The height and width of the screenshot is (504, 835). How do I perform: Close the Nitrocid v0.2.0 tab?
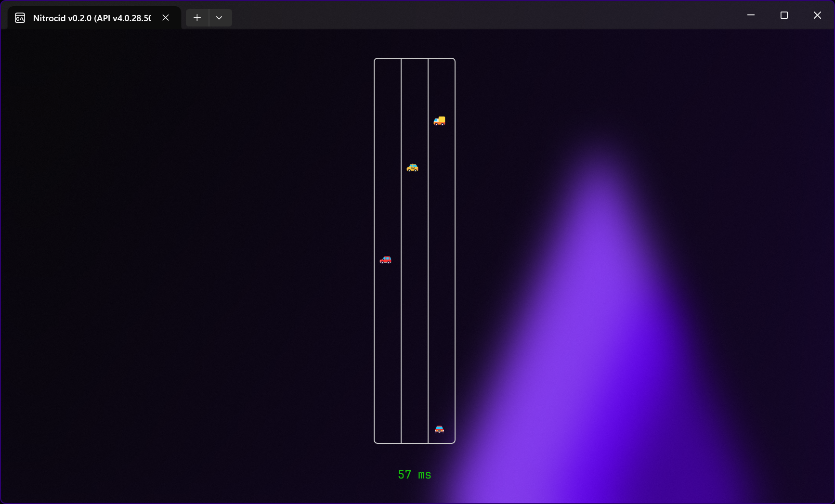[166, 18]
